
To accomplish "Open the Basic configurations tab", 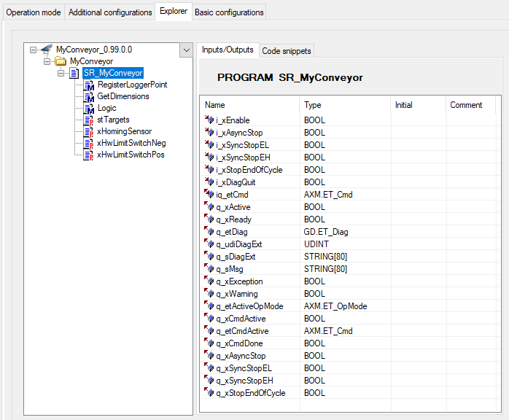I will pyautogui.click(x=229, y=12).
